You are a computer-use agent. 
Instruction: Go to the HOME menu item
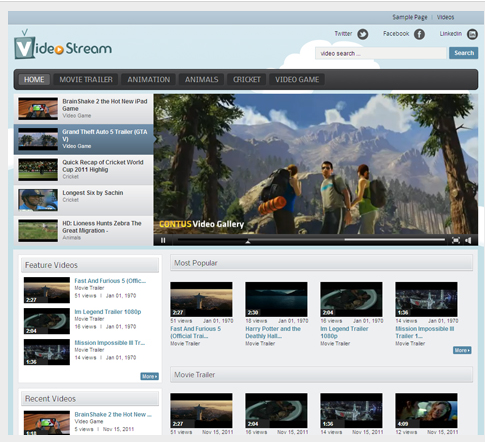click(x=34, y=80)
